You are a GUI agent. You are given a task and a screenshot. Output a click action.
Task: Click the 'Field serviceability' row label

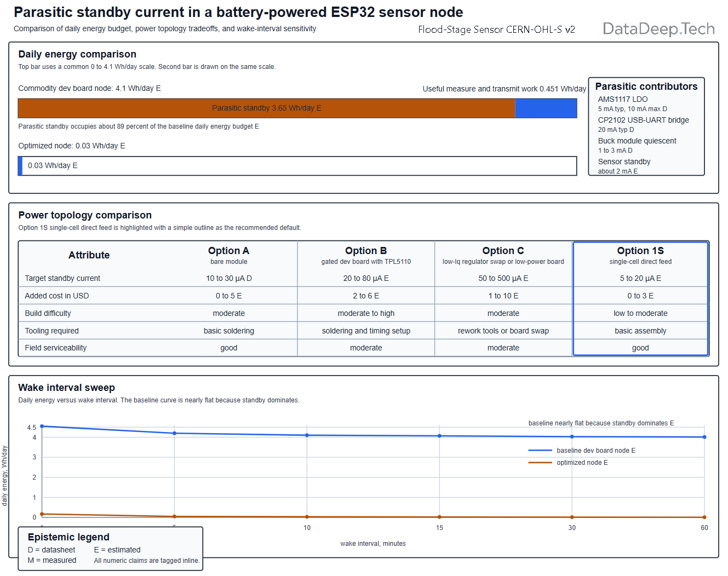pos(55,348)
